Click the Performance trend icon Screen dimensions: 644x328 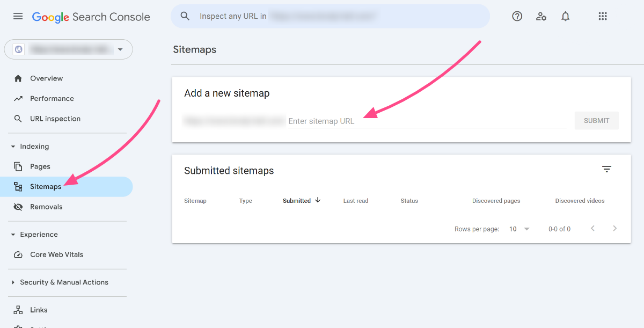pos(18,99)
